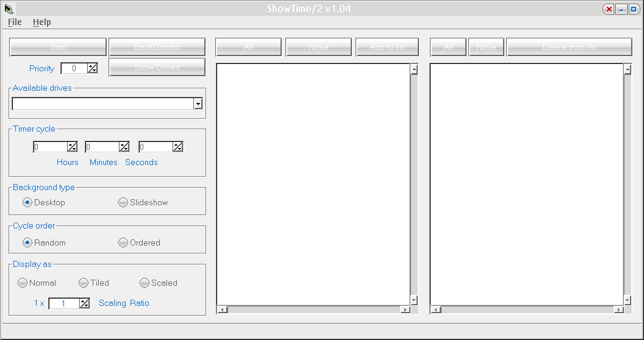Click the Show Drives button
Image resolution: width=644 pixels, height=340 pixels.
coord(157,67)
